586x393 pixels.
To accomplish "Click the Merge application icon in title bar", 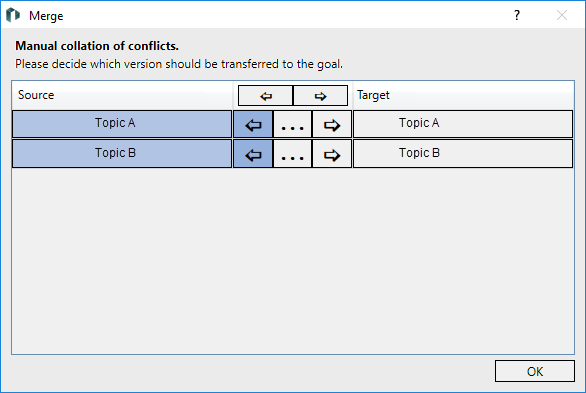I will (x=13, y=15).
